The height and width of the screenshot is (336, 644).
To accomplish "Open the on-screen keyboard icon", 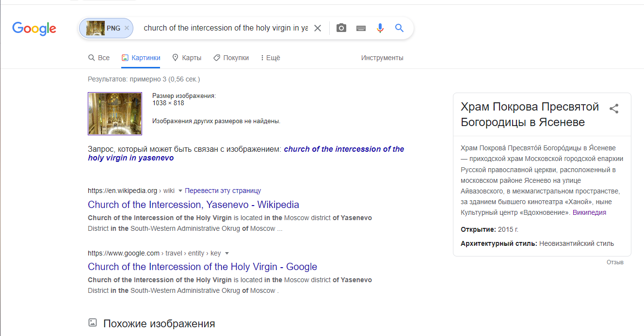I will pos(361,28).
